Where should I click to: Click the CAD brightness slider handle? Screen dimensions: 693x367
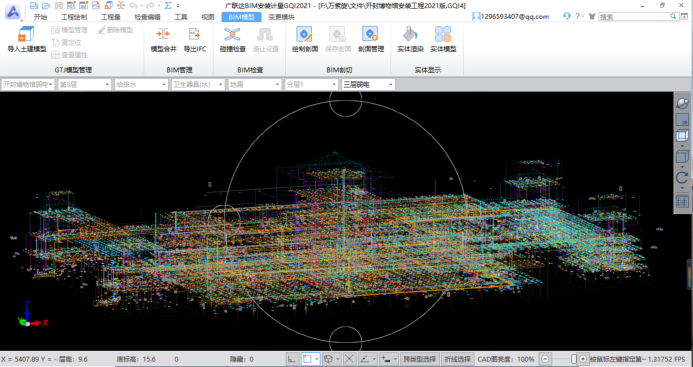pos(574,359)
